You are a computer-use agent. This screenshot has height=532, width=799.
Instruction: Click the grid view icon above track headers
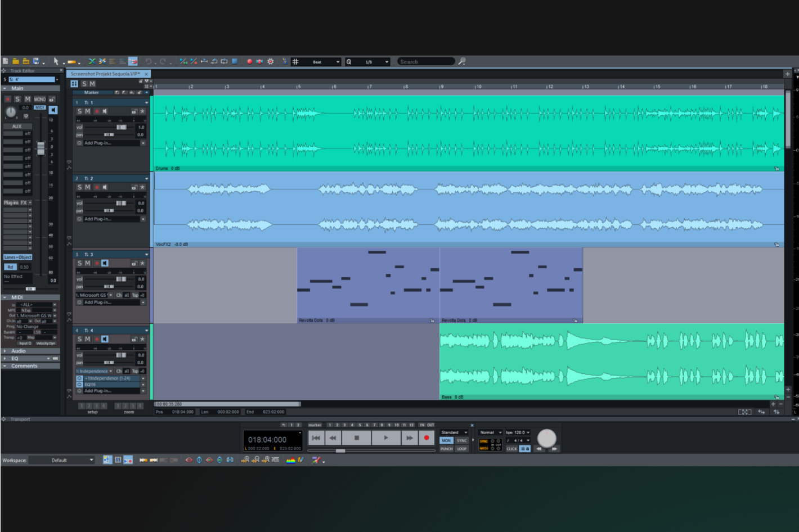74,84
